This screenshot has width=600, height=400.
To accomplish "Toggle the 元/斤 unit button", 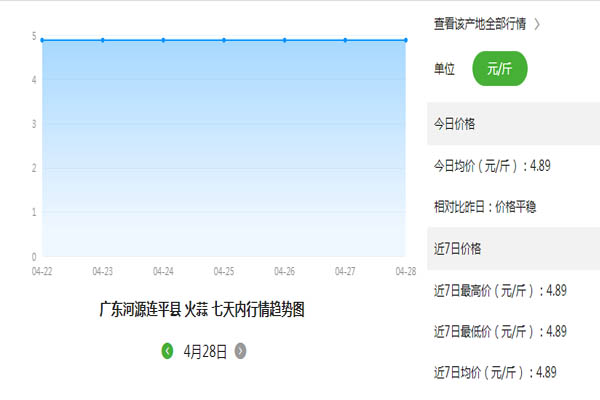I will (x=499, y=69).
